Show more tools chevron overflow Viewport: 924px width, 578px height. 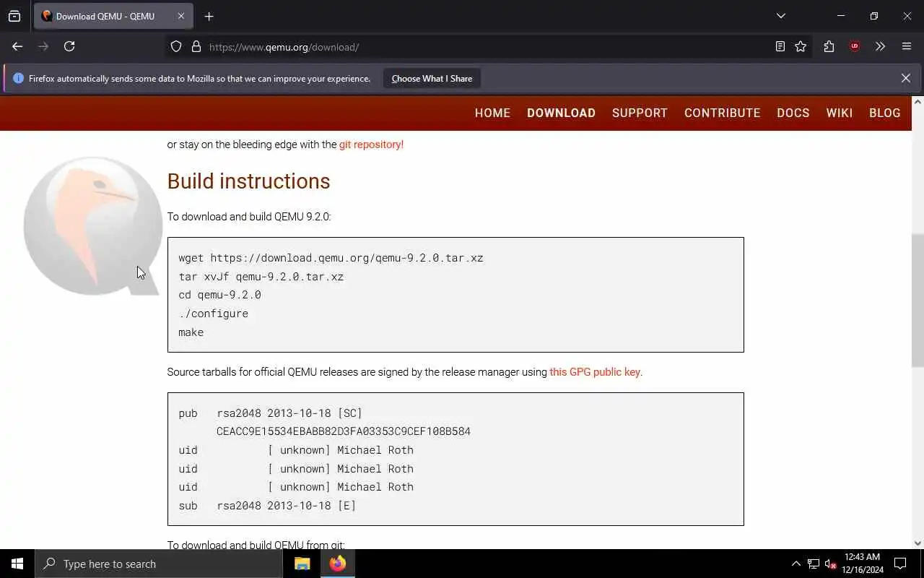(x=880, y=46)
